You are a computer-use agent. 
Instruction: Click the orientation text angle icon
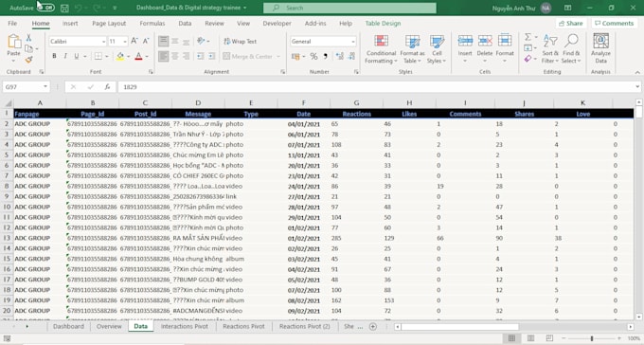(201, 41)
